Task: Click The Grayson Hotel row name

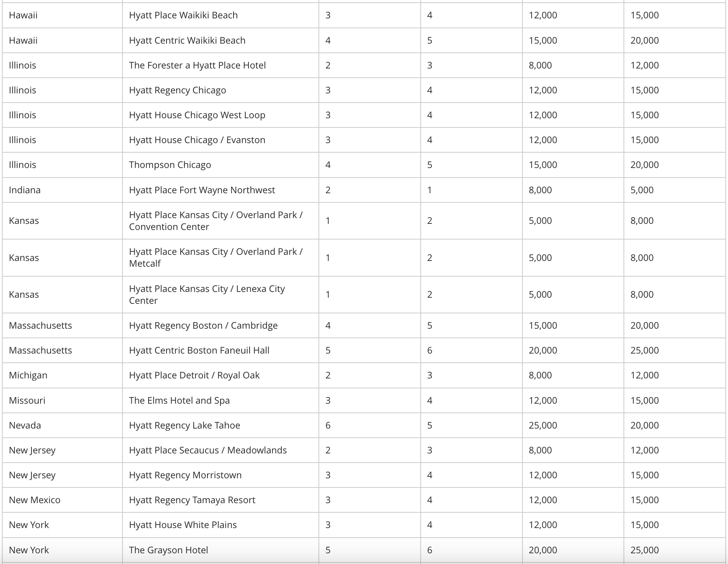Action: (168, 550)
